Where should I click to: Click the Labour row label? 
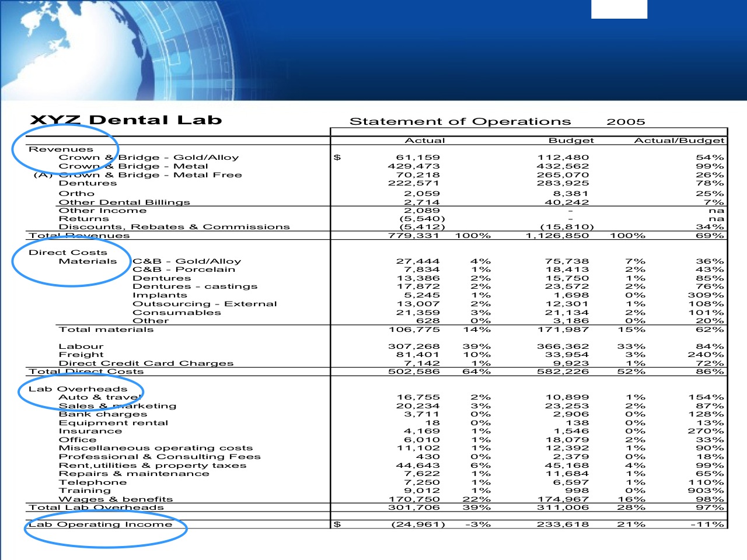tap(81, 346)
